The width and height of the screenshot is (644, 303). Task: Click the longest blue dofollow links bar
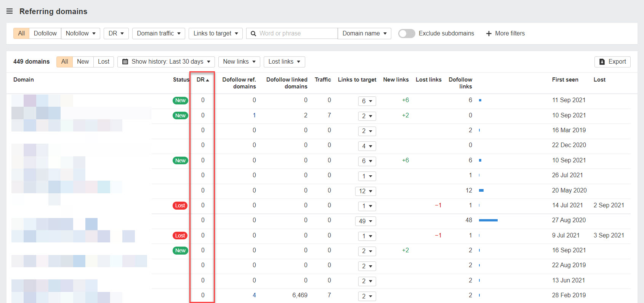488,220
